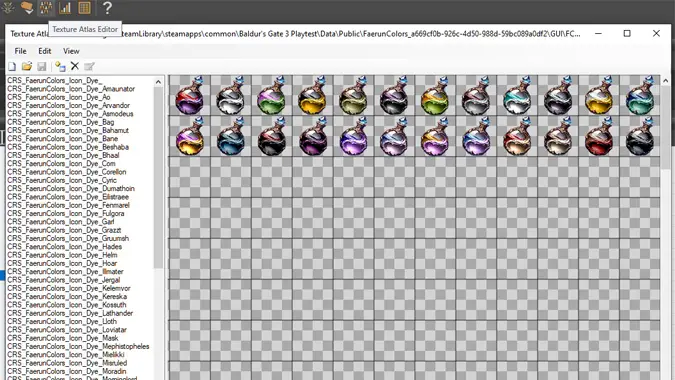Select the Icon_Dye_Hoar list entry

[62, 263]
